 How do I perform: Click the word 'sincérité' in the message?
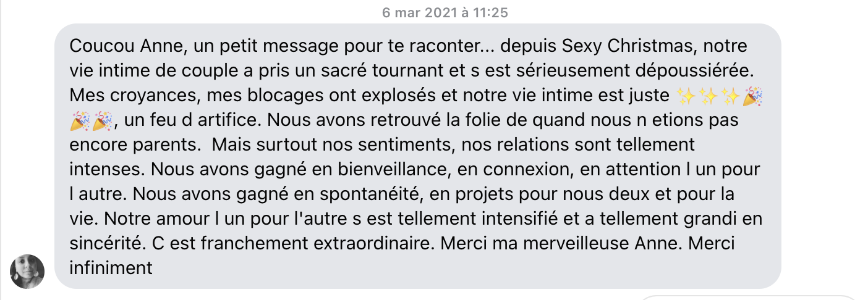(106, 244)
